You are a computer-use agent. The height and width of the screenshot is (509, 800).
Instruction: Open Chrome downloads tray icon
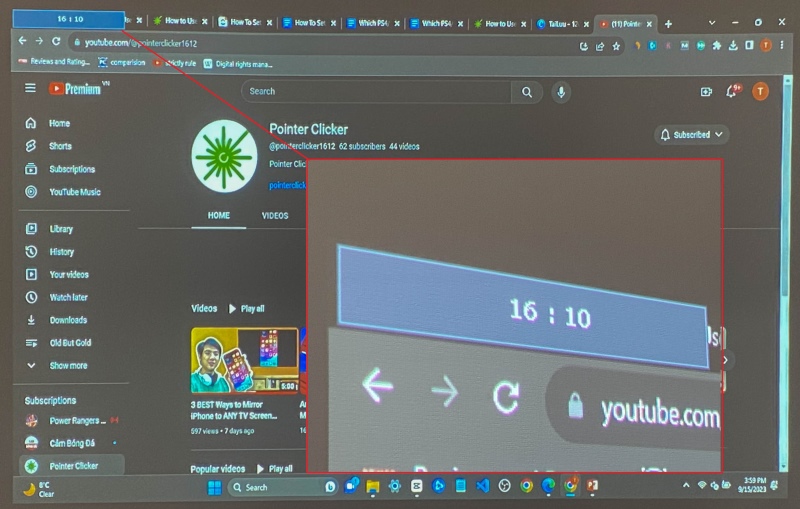pyautogui.click(x=733, y=46)
